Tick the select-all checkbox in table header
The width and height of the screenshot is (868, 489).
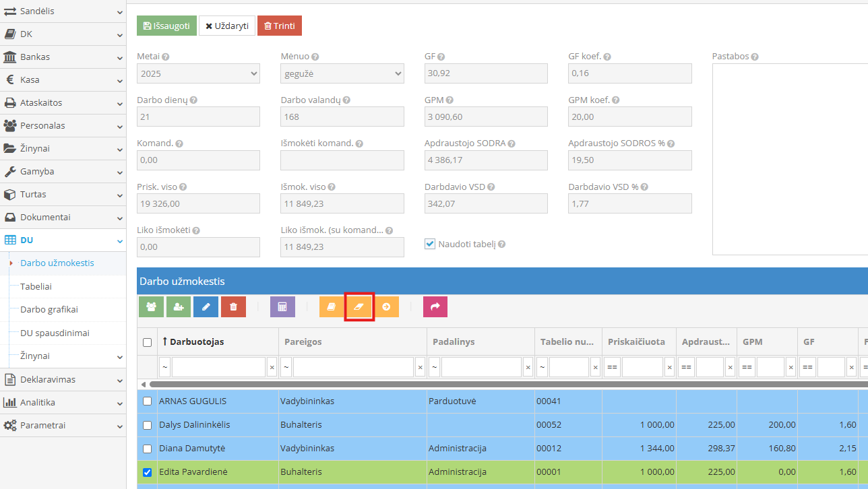148,342
